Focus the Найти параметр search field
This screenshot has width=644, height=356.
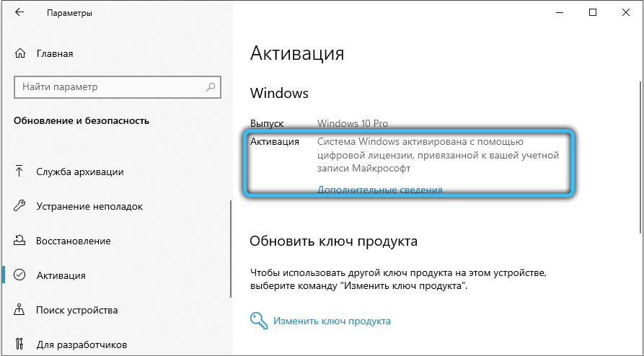tap(108, 87)
